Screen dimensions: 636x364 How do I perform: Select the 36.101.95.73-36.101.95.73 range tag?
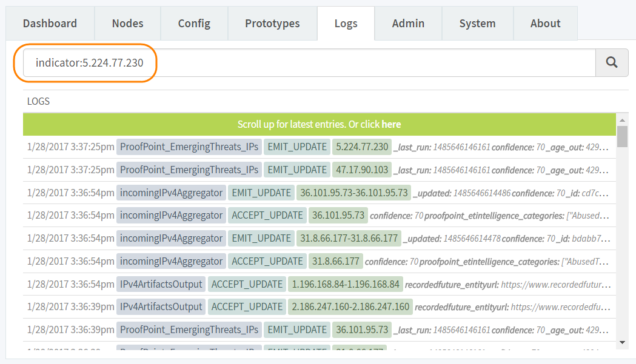click(353, 193)
